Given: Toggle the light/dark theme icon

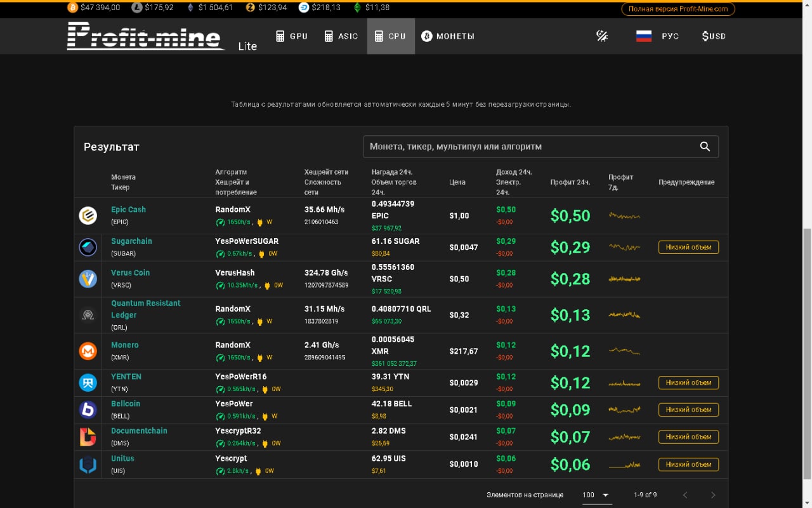Looking at the screenshot, I should tap(602, 36).
